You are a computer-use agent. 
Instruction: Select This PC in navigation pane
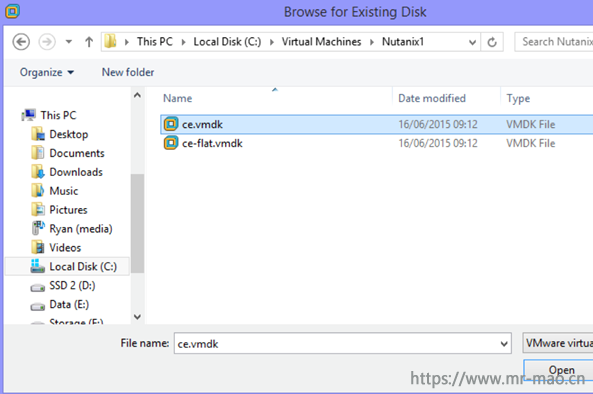(x=59, y=115)
